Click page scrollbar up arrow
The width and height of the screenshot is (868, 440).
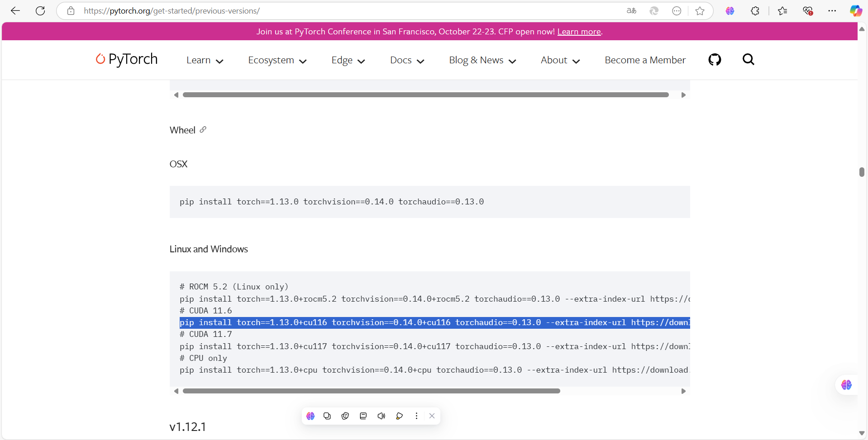[x=862, y=29]
